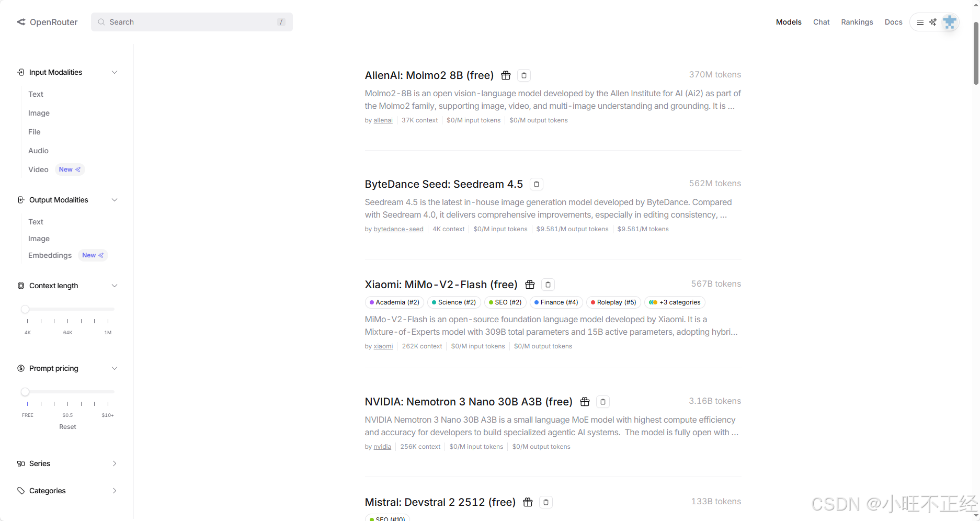This screenshot has height=521, width=980.
Task: Click the Prompt pricing slider handle
Action: pyautogui.click(x=25, y=392)
